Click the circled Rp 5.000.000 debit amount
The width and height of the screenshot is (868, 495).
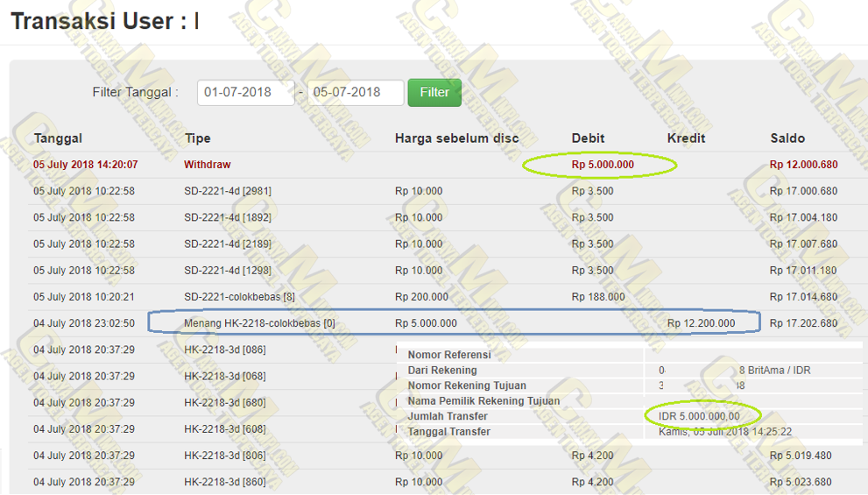tap(603, 165)
